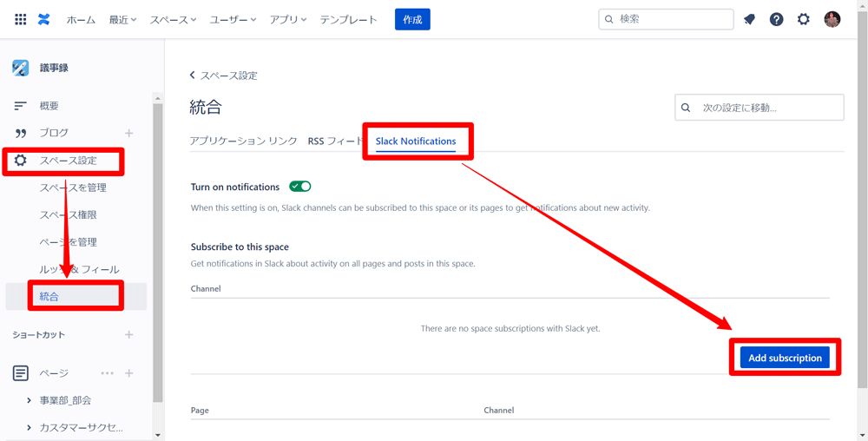Click the Page column header
Image resolution: width=868 pixels, height=441 pixels.
click(200, 411)
